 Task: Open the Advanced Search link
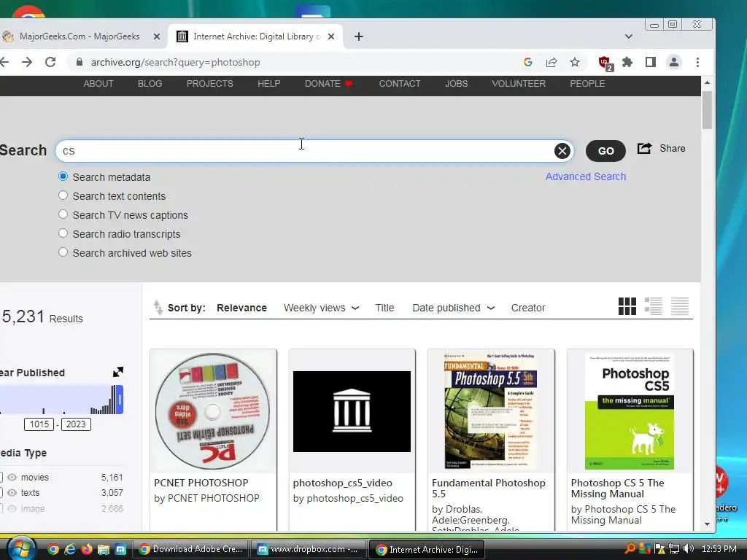586,176
